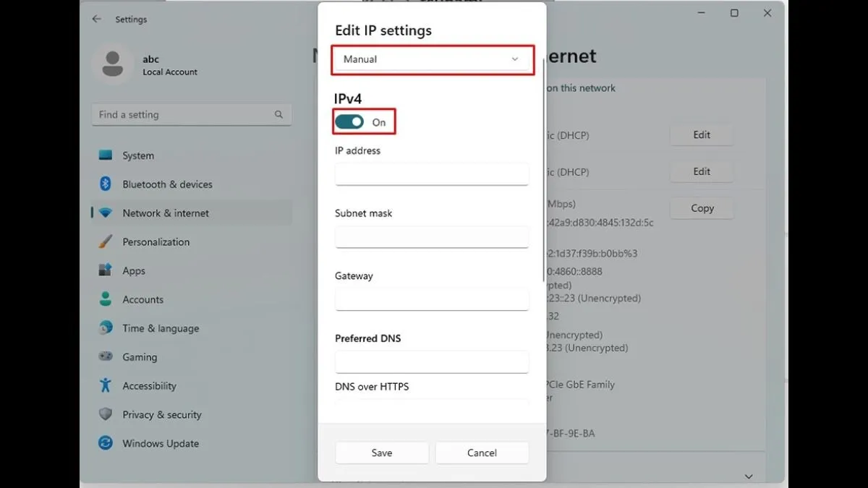Save the edited IP settings

381,453
